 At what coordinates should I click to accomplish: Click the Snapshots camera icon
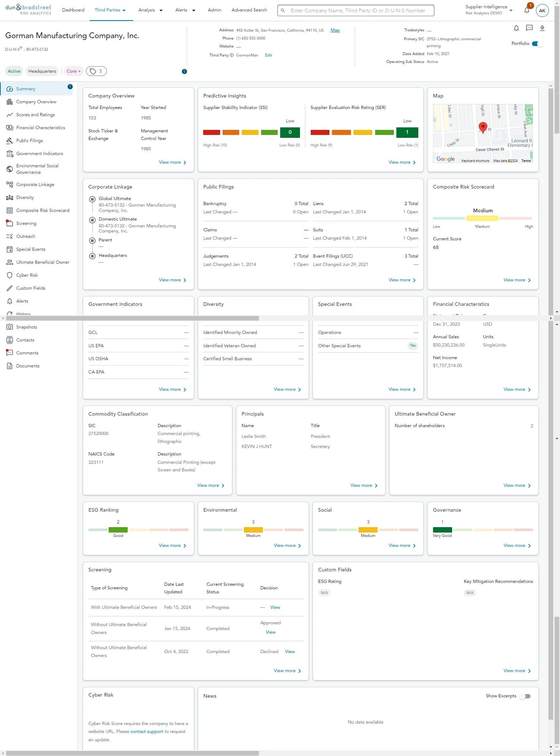click(x=10, y=327)
